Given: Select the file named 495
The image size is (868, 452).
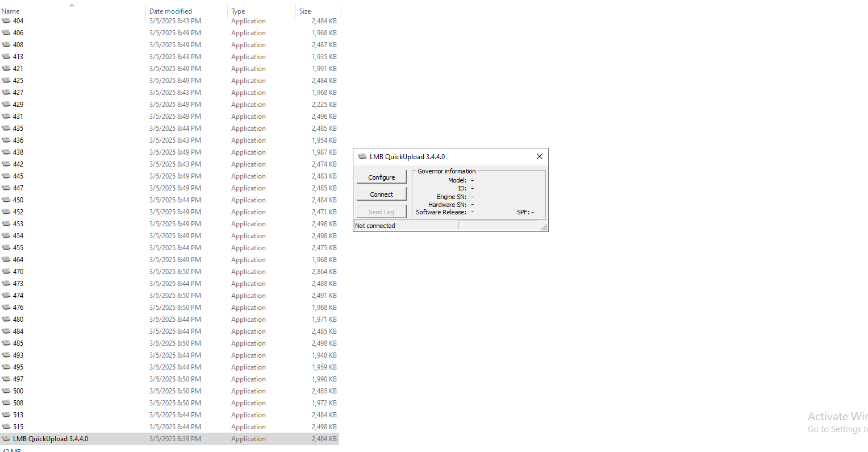Looking at the screenshot, I should click(x=18, y=367).
